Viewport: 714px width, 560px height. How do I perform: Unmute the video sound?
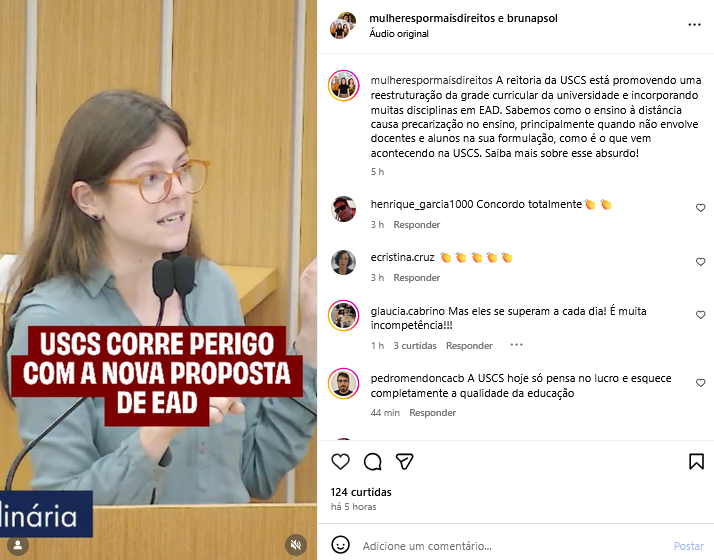(296, 545)
